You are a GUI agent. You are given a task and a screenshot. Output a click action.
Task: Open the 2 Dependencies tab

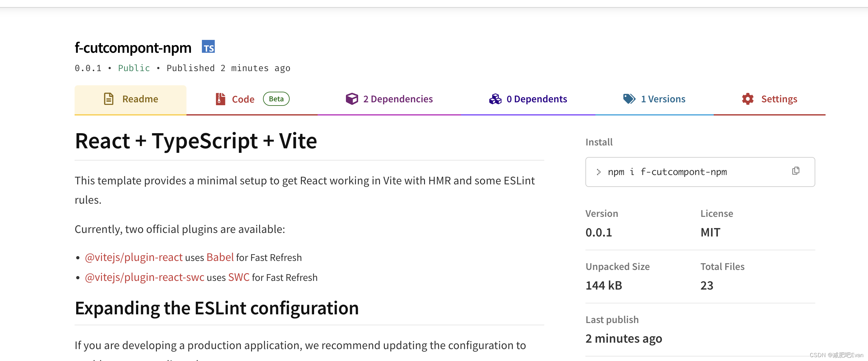[x=389, y=100]
